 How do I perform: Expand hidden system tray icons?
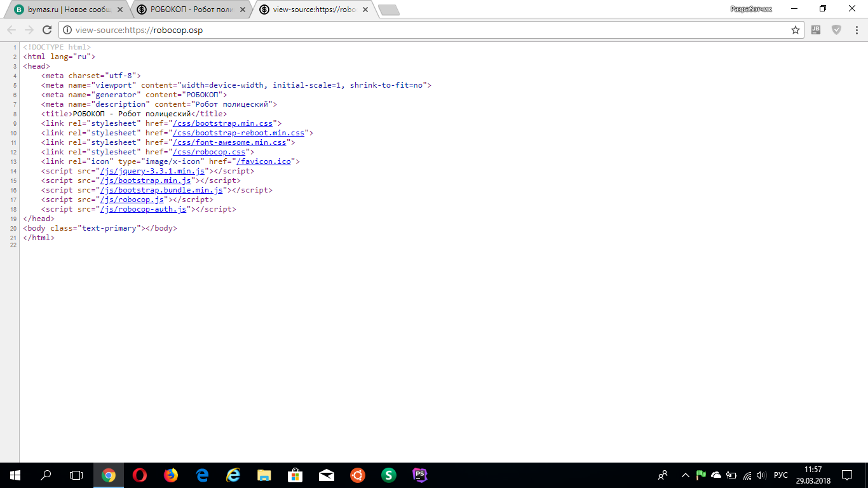click(x=685, y=475)
